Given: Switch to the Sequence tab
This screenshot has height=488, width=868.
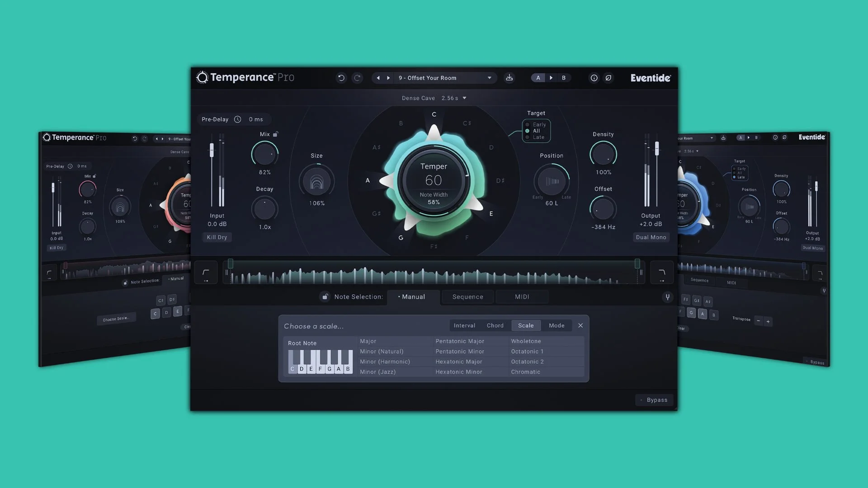Looking at the screenshot, I should [x=467, y=297].
